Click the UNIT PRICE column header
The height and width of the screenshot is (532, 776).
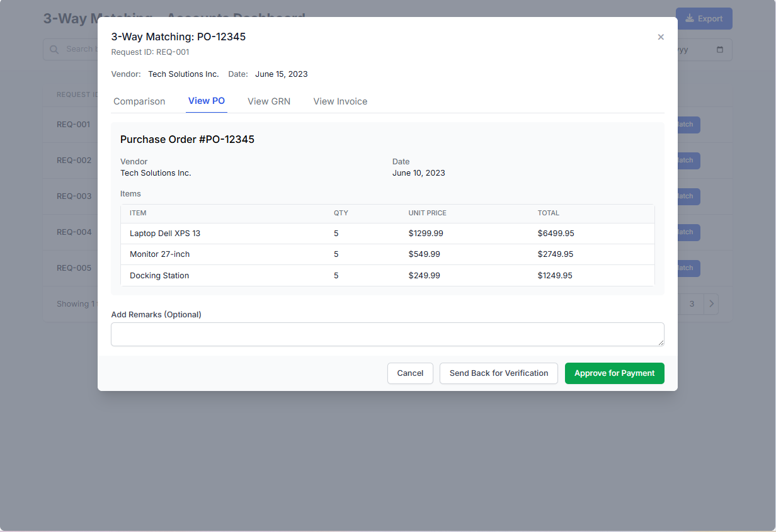pos(427,213)
